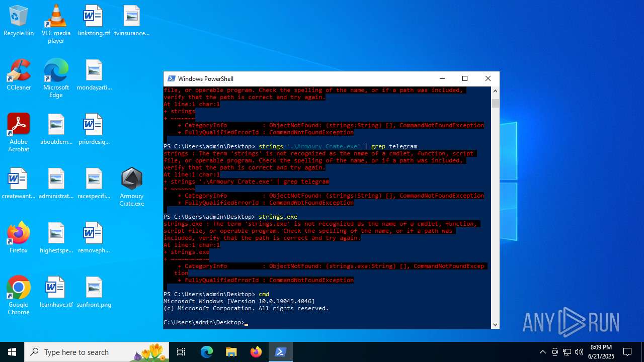The width and height of the screenshot is (644, 362).
Task: Select the tvinsurance image file
Action: pos(132,21)
